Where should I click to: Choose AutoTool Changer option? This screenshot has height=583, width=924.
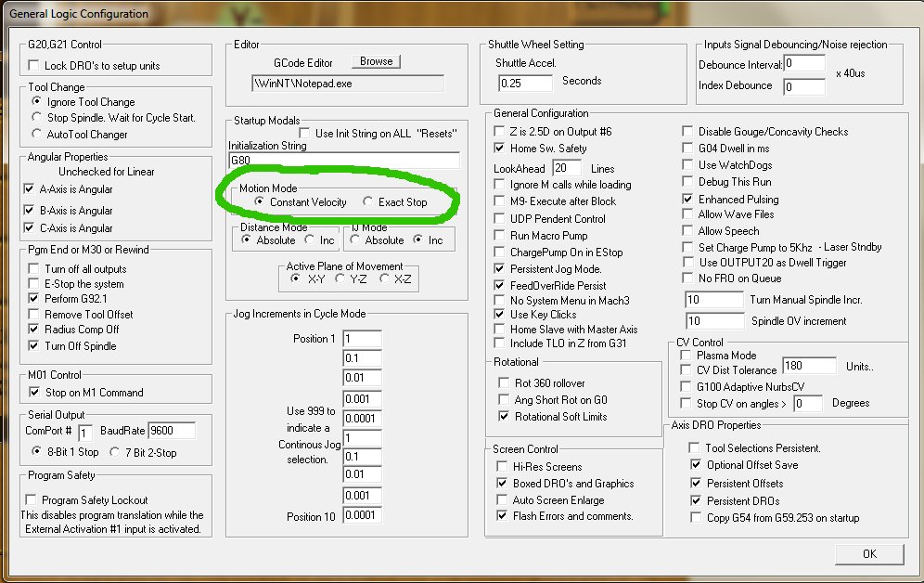coord(37,134)
